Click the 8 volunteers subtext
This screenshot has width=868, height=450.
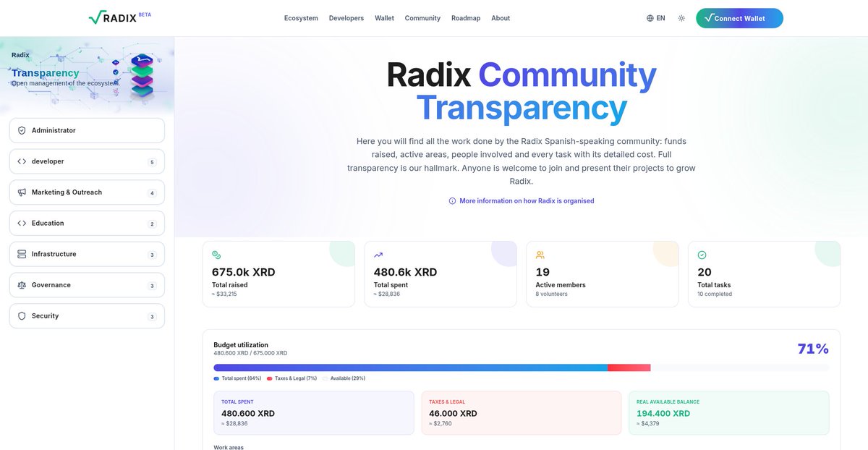point(552,294)
